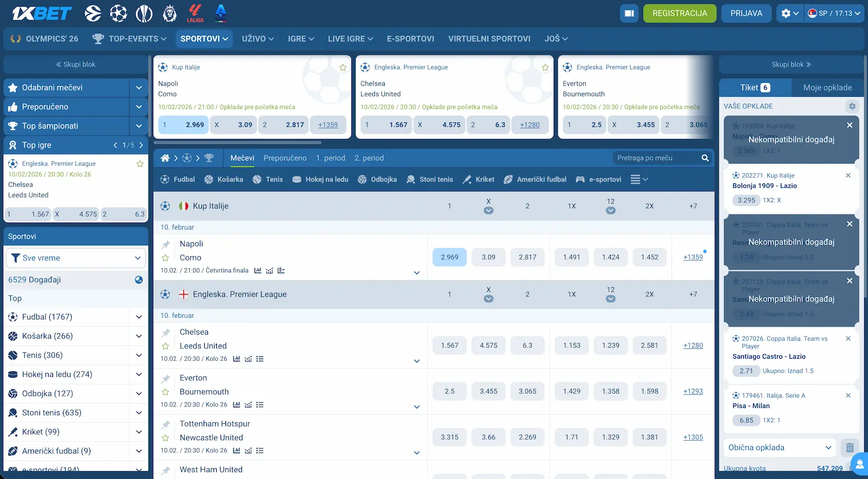Favorite Tottenham - Newcastle in match list
Viewport: 868px width, 479px height.
(x=165, y=438)
